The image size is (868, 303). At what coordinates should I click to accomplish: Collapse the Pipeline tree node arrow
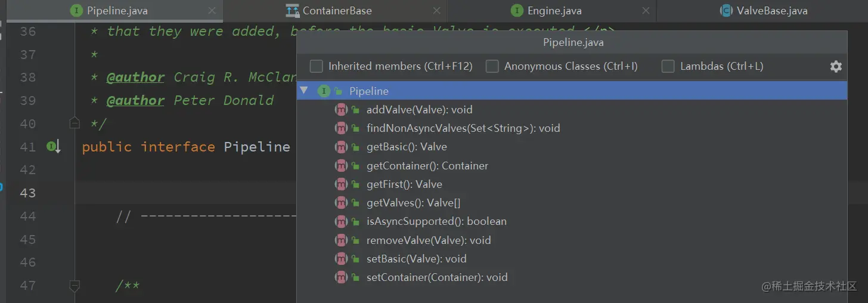click(304, 91)
